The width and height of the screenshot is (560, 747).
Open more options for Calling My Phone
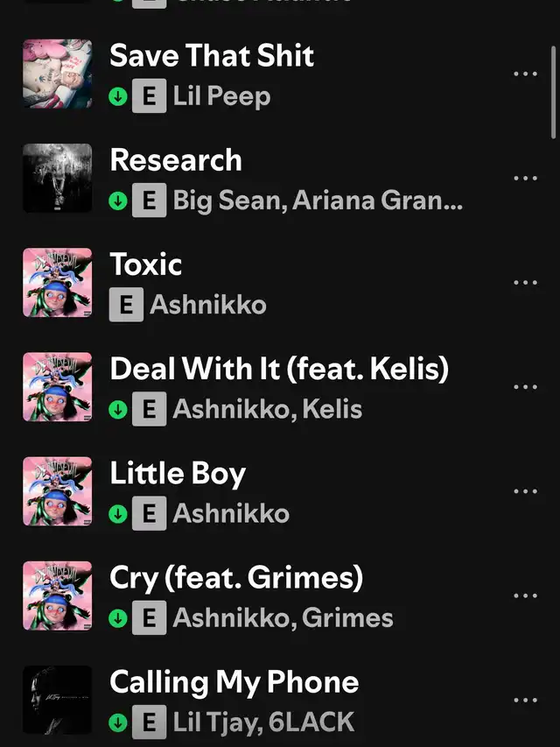click(525, 700)
